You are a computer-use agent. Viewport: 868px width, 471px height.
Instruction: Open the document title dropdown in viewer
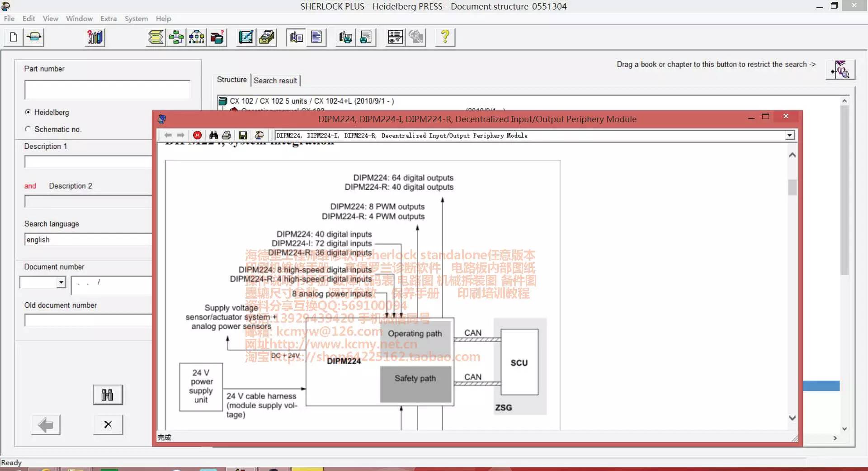pos(789,135)
